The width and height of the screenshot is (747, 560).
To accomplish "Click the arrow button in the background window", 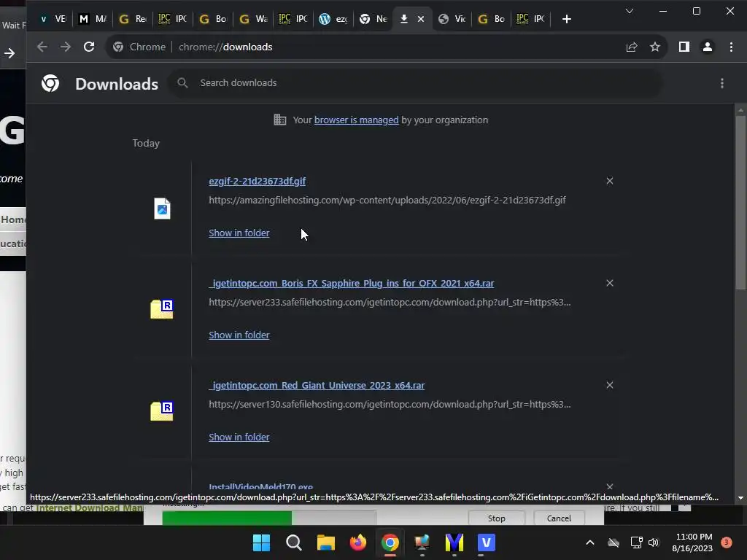I will click(x=9, y=53).
